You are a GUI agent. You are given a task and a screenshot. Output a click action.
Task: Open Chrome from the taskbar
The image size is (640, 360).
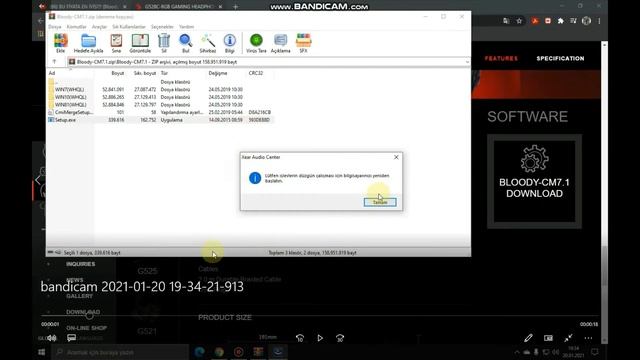[219, 352]
